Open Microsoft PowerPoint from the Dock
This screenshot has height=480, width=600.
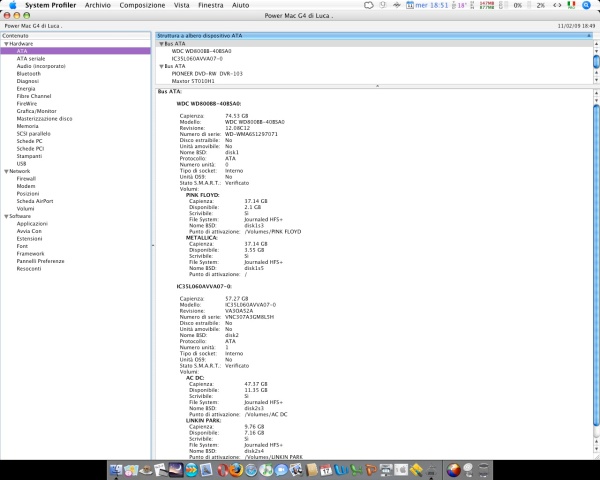click(371, 470)
